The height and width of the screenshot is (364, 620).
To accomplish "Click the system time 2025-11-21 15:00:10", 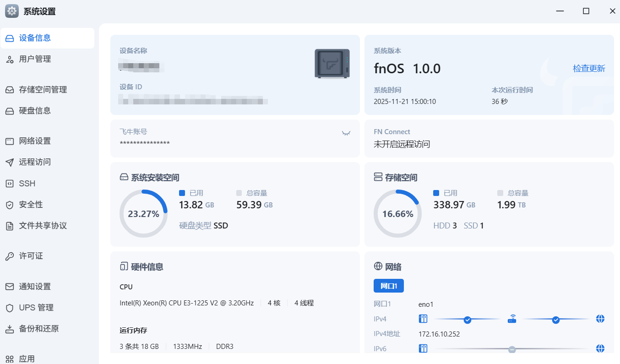I will point(405,102).
